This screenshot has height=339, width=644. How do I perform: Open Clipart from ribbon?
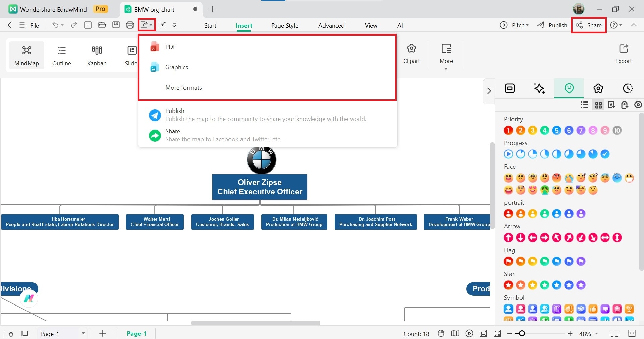(x=412, y=54)
